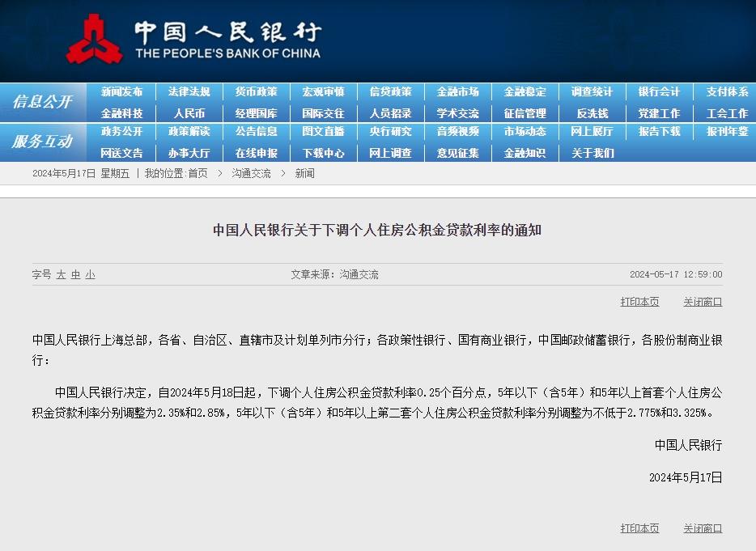Open the 征信管理 menu item

(525, 113)
